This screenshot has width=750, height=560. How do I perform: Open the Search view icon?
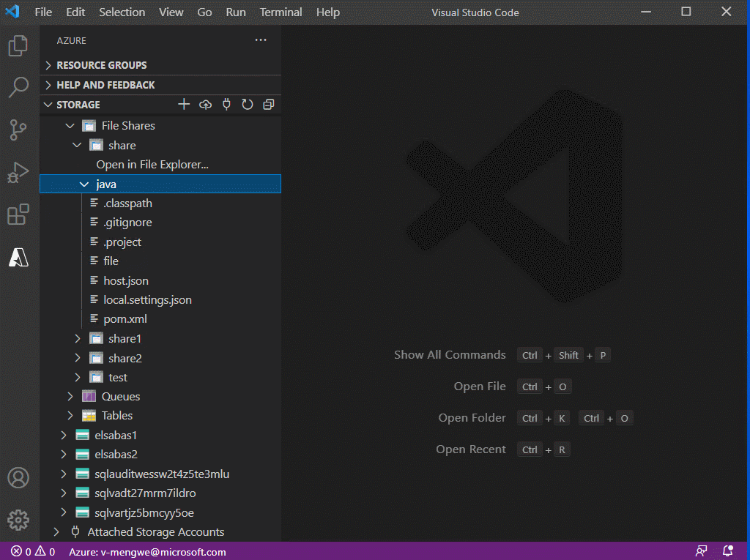click(18, 88)
